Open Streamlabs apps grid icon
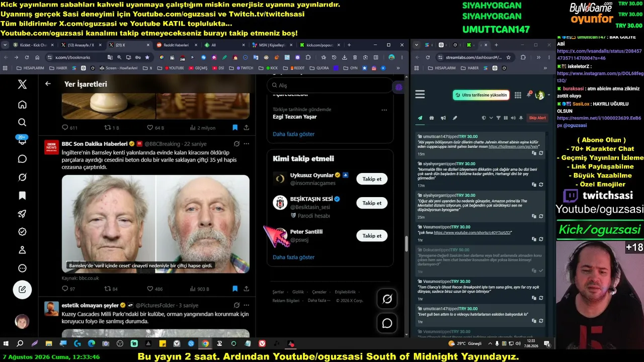The image size is (644, 362). [518, 95]
